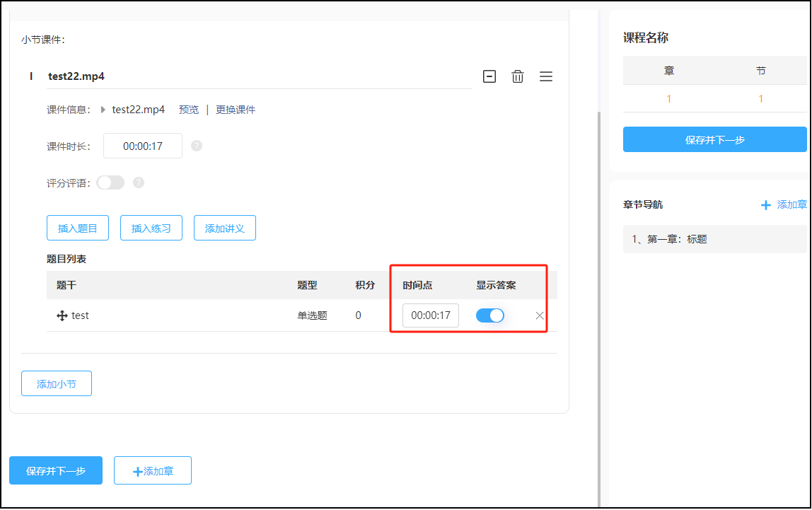
Task: Expand the triangle next to test22.mp4 info
Action: pyautogui.click(x=103, y=110)
